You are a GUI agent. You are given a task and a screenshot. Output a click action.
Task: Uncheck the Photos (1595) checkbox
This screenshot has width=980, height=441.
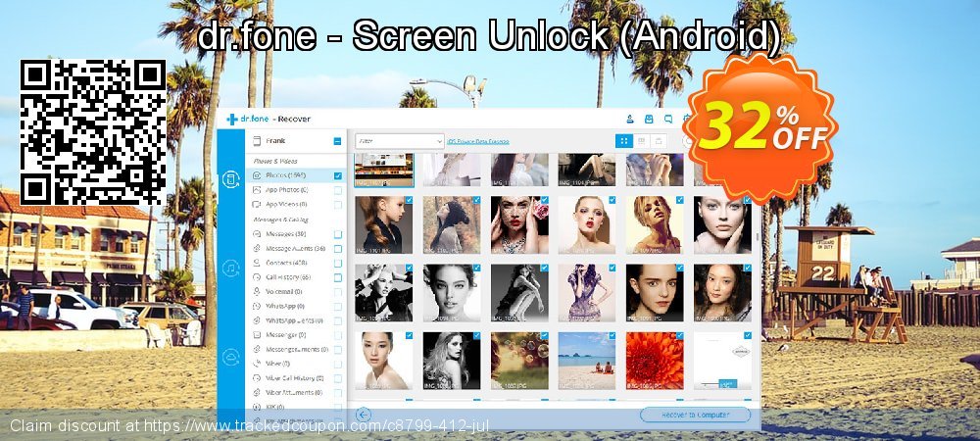point(337,175)
